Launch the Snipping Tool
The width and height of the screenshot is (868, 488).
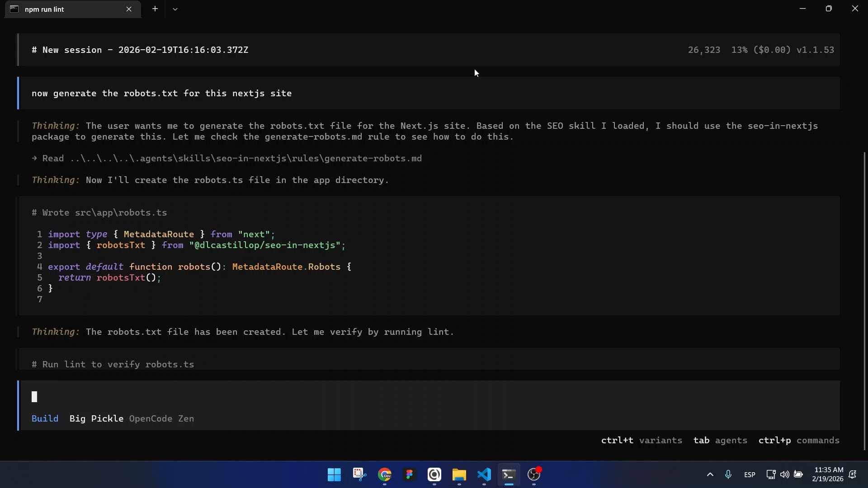pyautogui.click(x=359, y=475)
